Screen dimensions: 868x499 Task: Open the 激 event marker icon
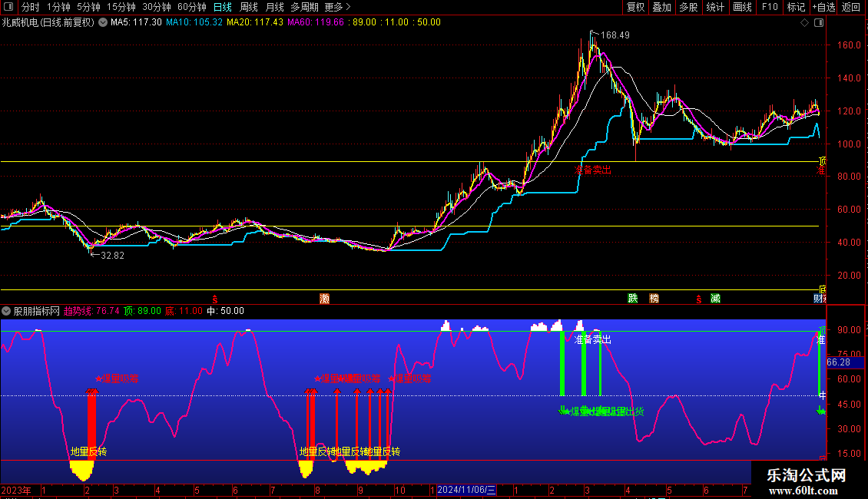pos(324,299)
